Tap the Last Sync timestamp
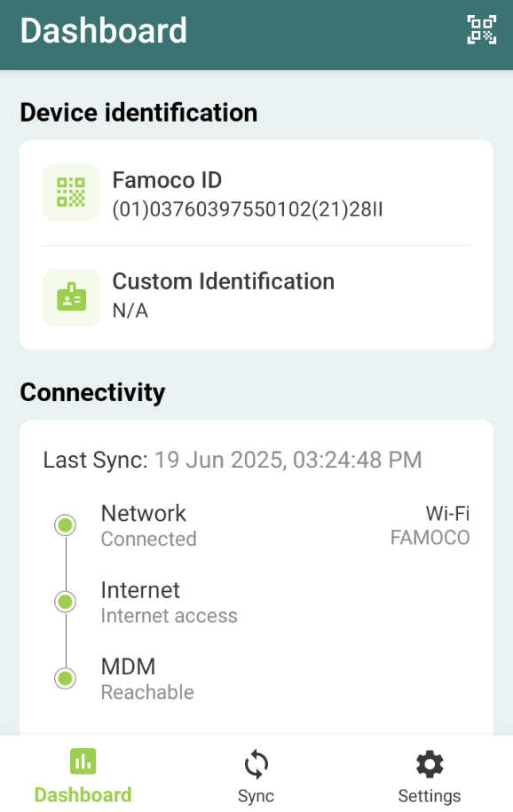Image resolution: width=513 pixels, height=812 pixels. click(x=288, y=460)
